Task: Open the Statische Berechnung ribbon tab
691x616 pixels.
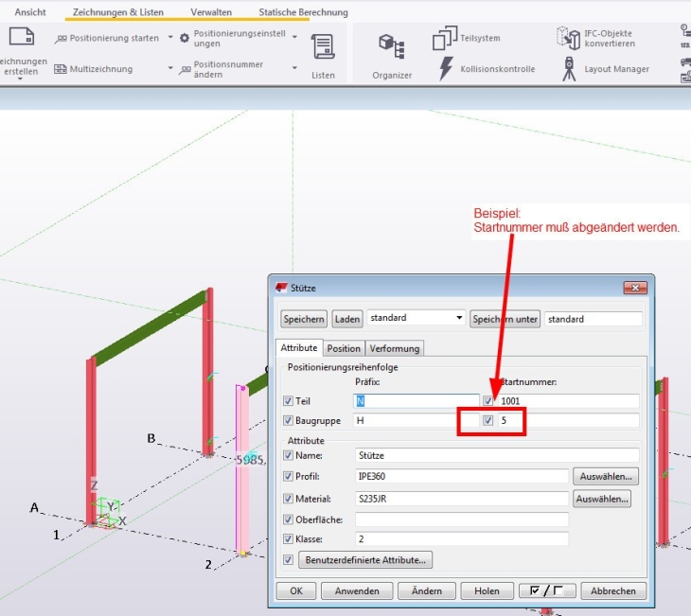Action: click(303, 12)
